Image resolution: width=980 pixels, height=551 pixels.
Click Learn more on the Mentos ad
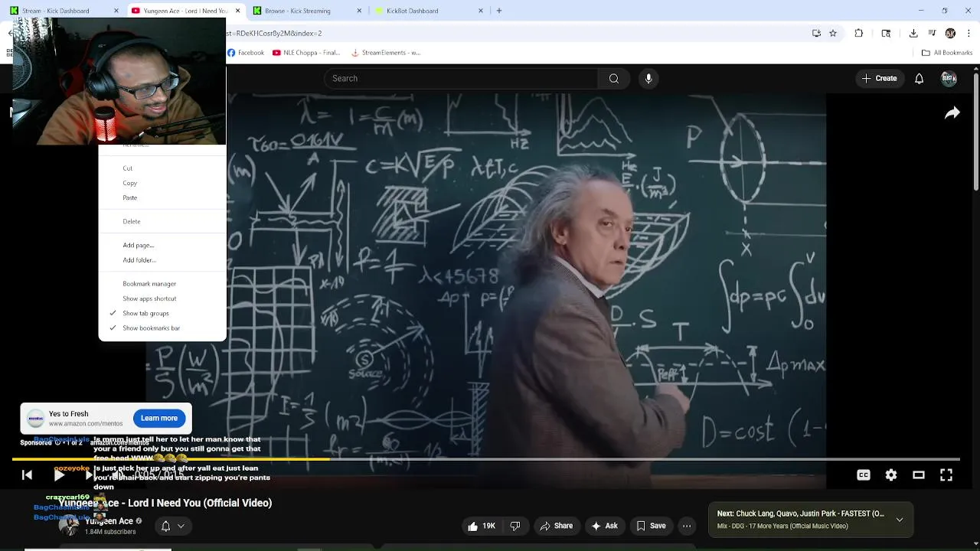(159, 418)
